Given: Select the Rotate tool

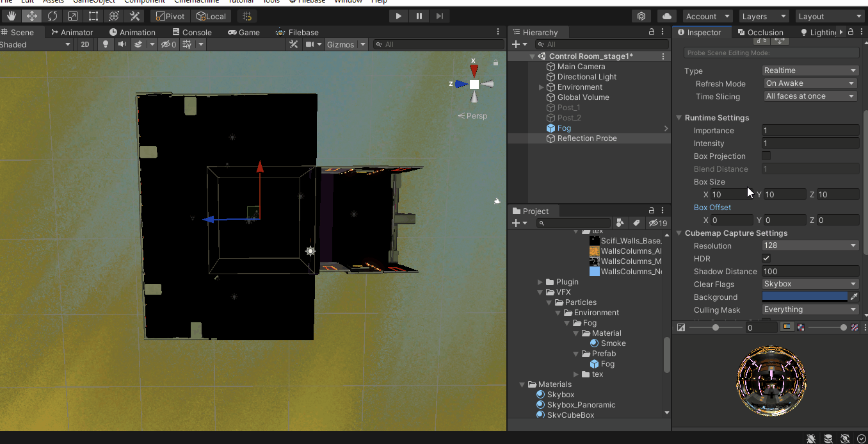Looking at the screenshot, I should (x=52, y=16).
